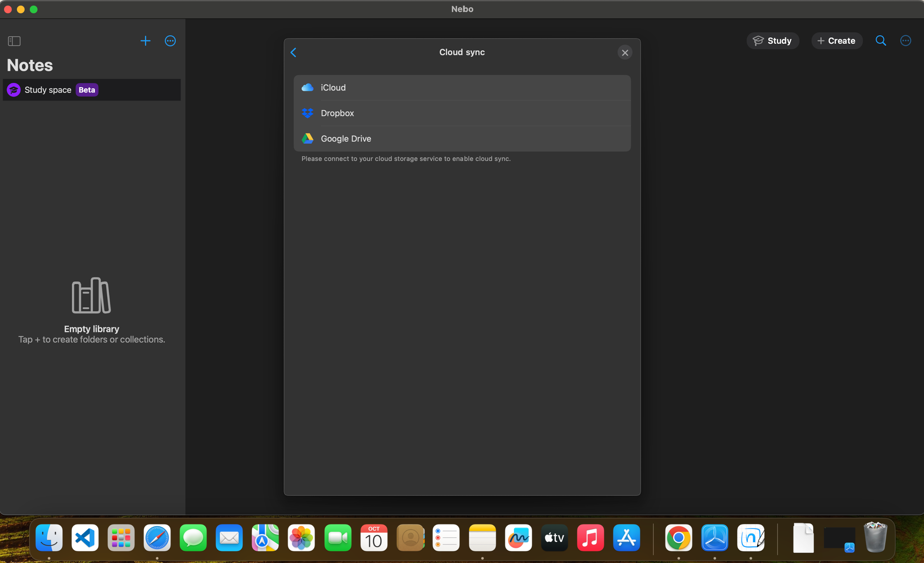This screenshot has height=563, width=924.
Task: Click the iCloud cloud icon
Action: tap(308, 88)
